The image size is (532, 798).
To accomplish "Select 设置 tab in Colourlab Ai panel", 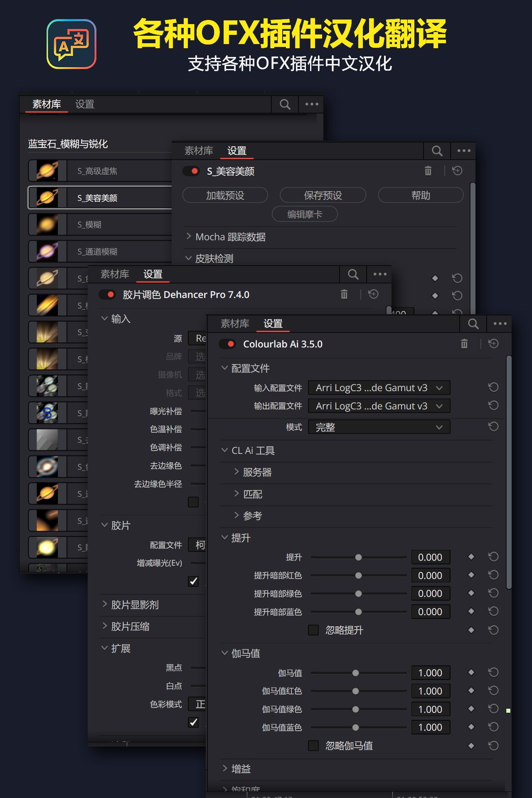I will [x=273, y=323].
